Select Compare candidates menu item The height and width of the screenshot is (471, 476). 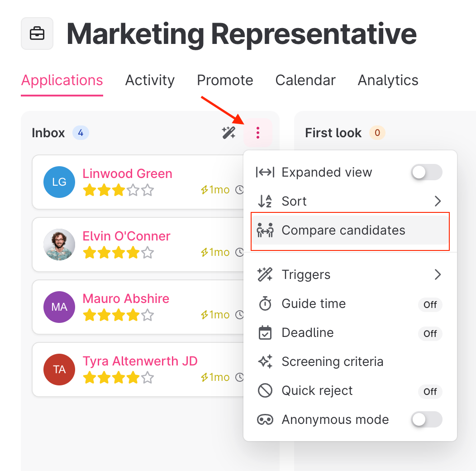click(x=343, y=231)
